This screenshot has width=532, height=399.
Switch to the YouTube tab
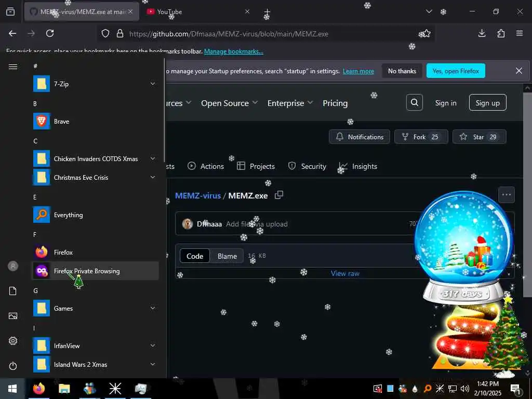198,12
